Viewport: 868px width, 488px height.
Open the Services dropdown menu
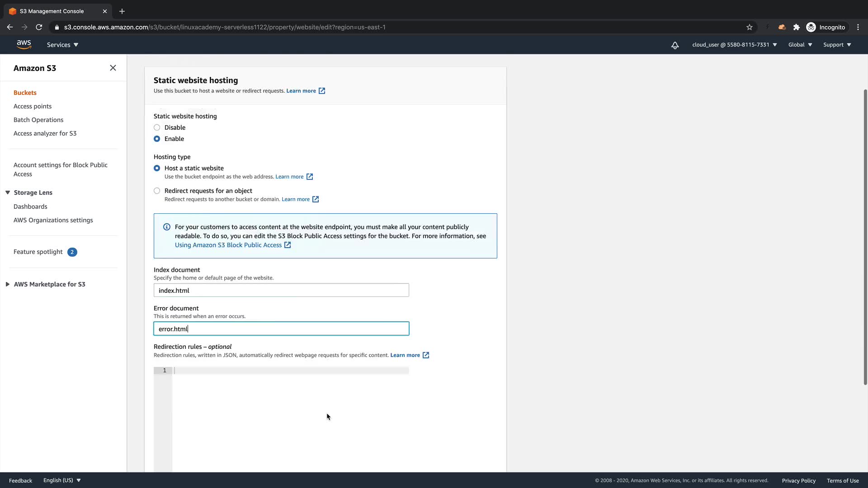coord(62,45)
